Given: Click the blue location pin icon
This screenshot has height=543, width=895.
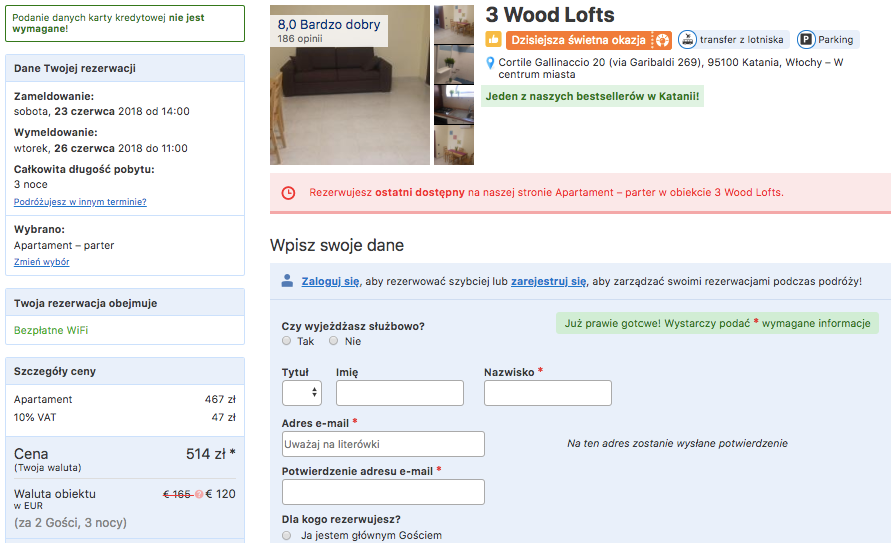Looking at the screenshot, I should (490, 63).
